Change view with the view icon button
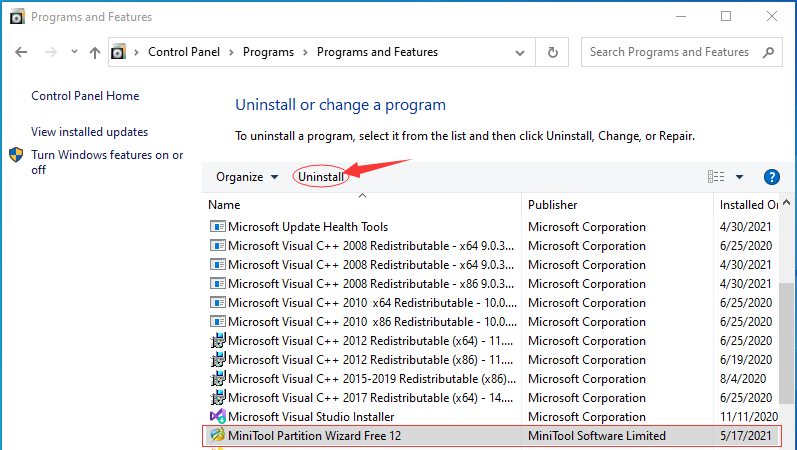 (x=716, y=176)
